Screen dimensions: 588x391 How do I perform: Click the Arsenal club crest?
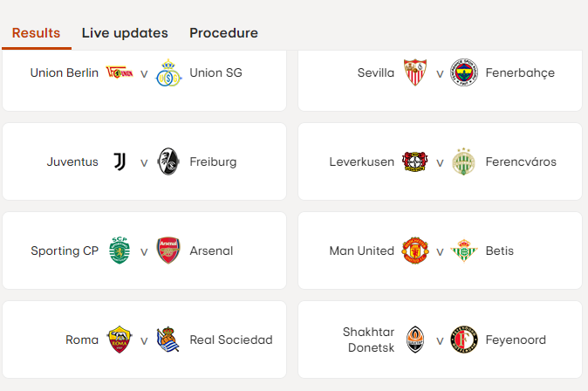(168, 251)
